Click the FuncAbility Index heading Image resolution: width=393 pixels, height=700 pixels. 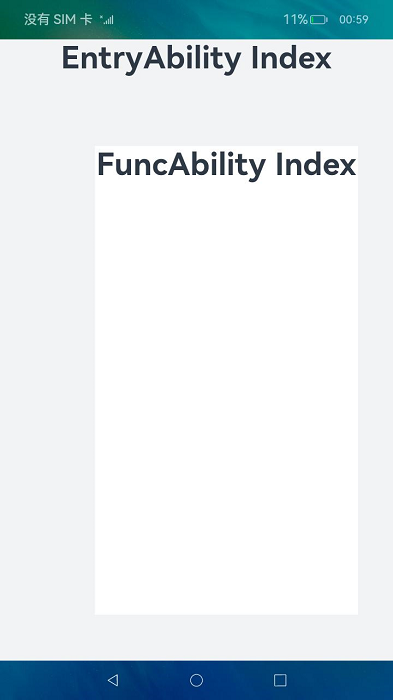click(x=226, y=165)
